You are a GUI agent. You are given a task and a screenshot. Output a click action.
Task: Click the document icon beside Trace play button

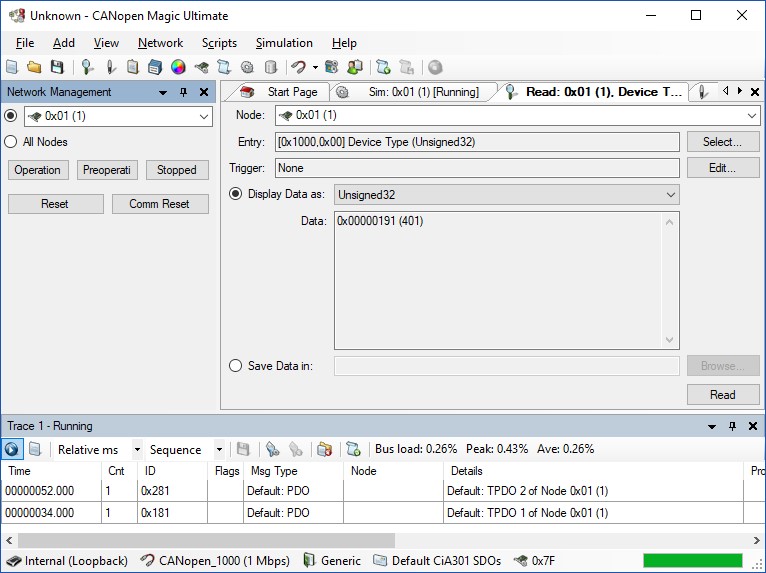click(35, 449)
